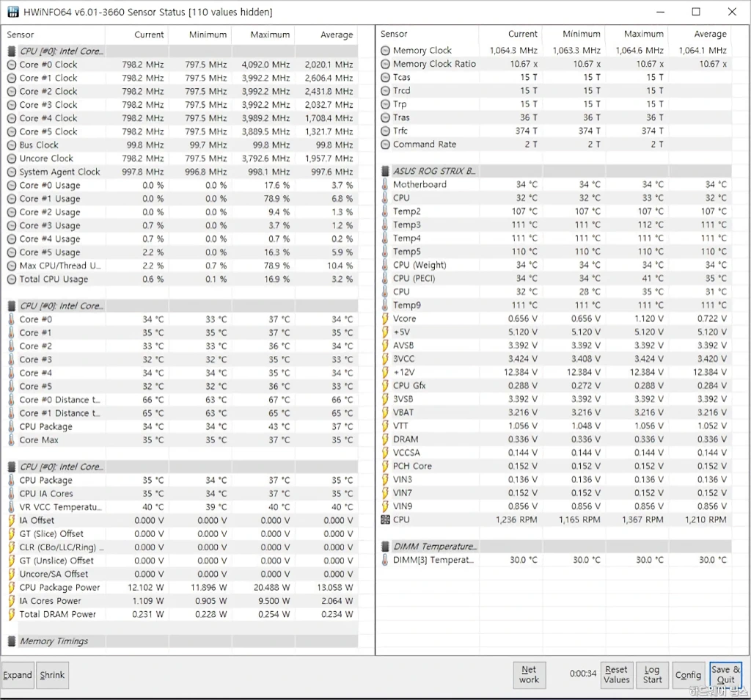Click the Memory Clock value 1,064.3 MHz
Image resolution: width=751 pixels, height=700 pixels.
[513, 51]
